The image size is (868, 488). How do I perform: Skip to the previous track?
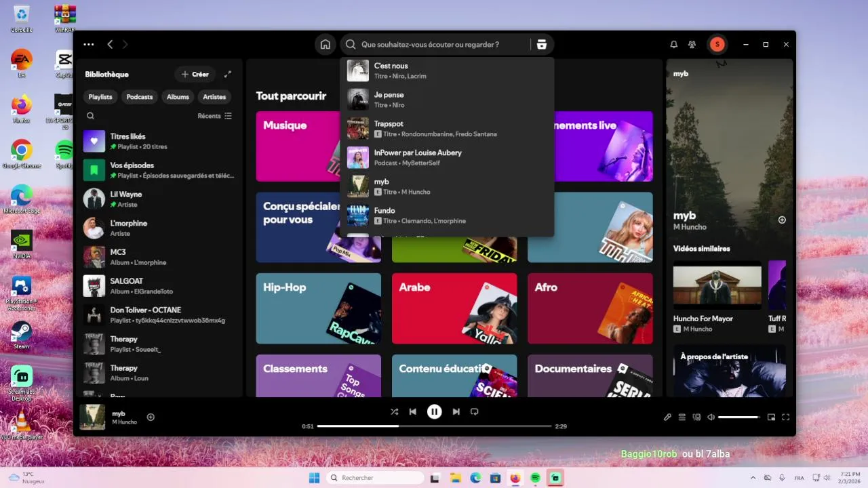pyautogui.click(x=412, y=411)
